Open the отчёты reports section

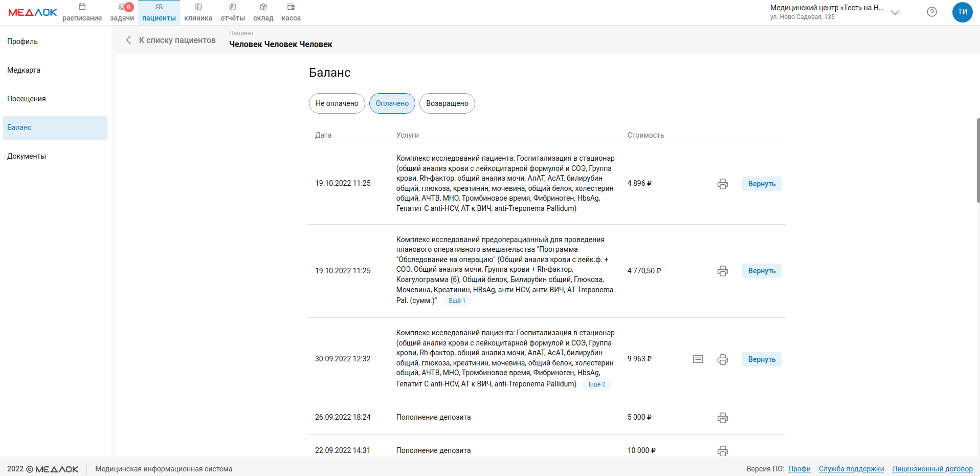(x=233, y=12)
